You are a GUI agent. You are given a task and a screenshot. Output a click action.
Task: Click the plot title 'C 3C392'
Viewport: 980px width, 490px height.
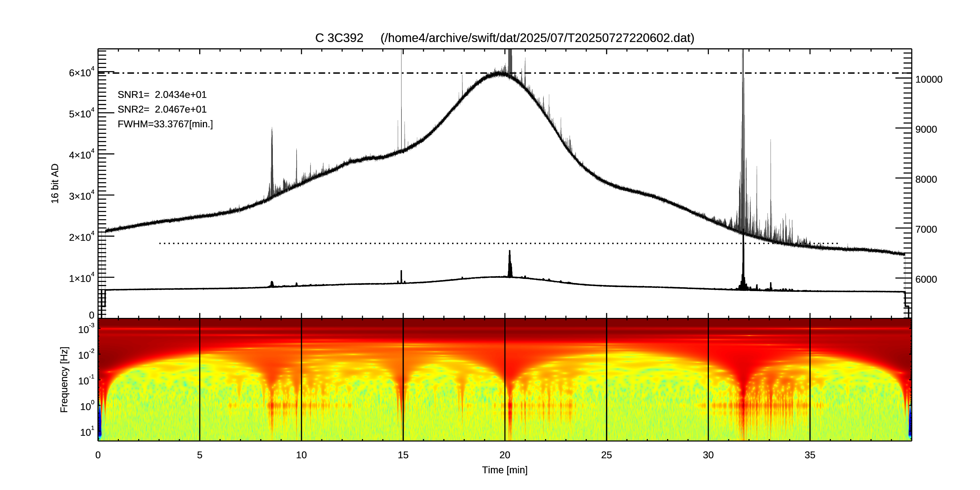[339, 38]
